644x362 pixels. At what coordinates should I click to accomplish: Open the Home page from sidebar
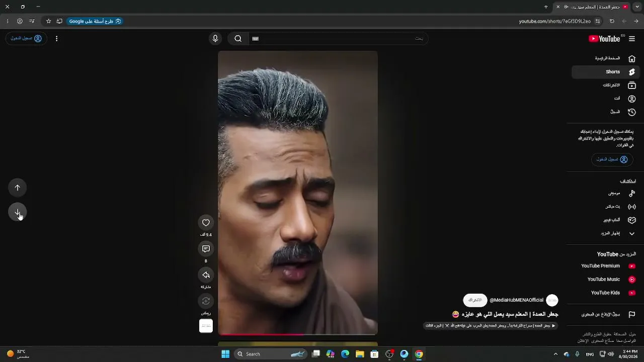click(606, 58)
